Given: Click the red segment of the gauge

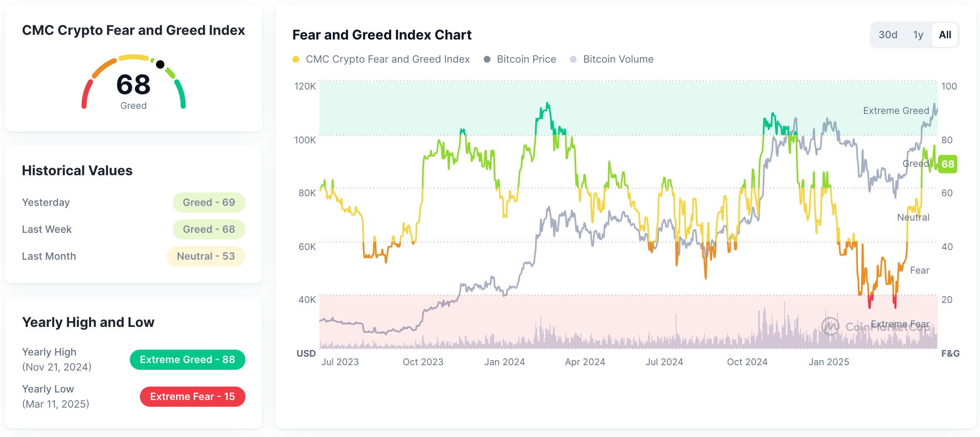Looking at the screenshot, I should click(86, 94).
